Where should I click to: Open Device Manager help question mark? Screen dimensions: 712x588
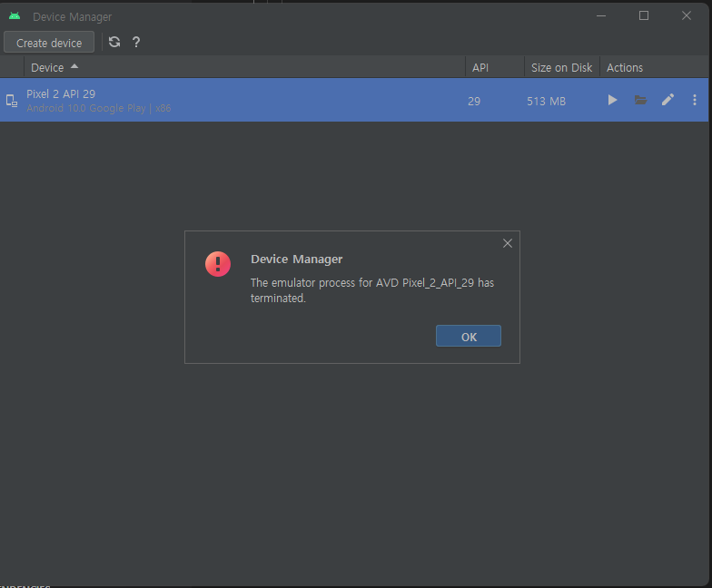pyautogui.click(x=136, y=42)
